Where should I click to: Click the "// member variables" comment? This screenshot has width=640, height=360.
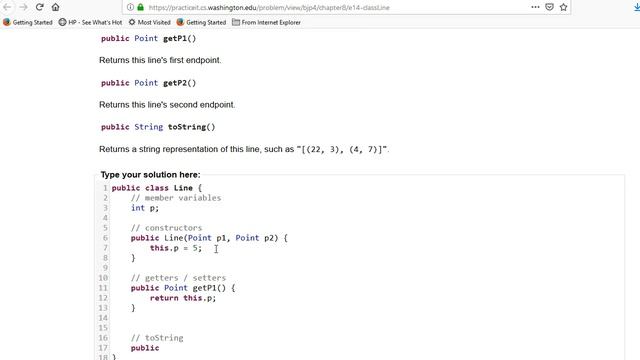(x=176, y=198)
